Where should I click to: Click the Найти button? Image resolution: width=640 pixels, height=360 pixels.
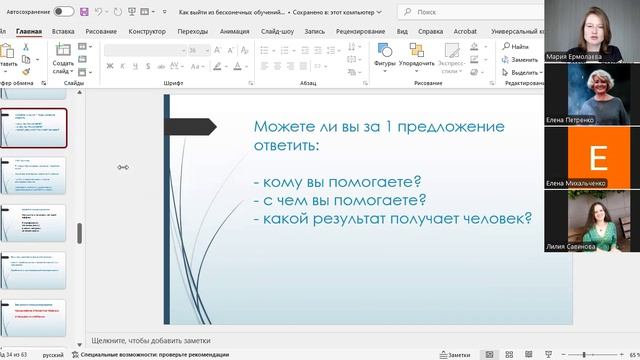(516, 47)
